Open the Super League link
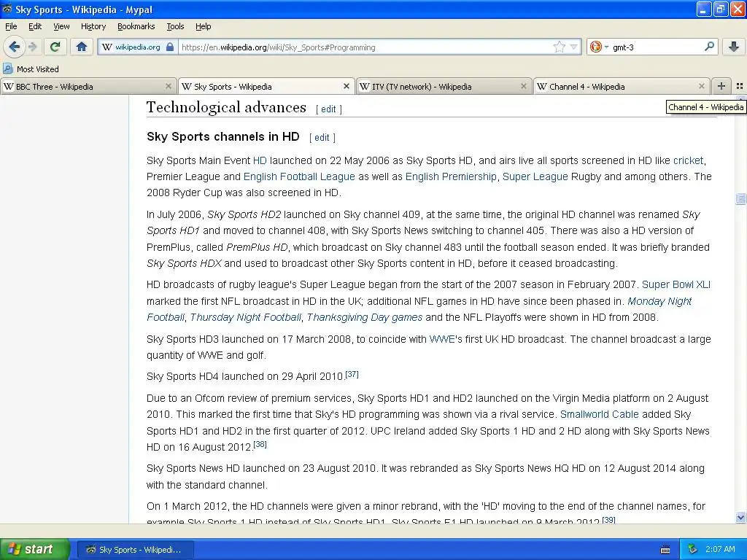 [x=535, y=176]
